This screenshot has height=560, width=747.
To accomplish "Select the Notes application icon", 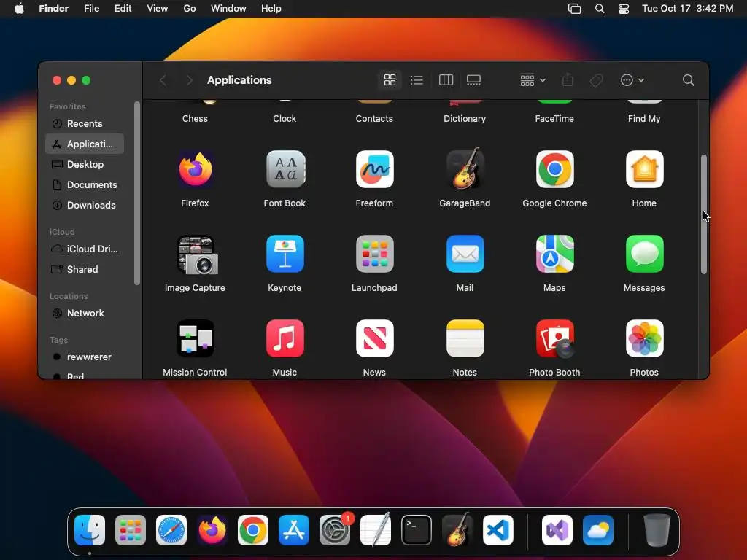I will coord(465,338).
